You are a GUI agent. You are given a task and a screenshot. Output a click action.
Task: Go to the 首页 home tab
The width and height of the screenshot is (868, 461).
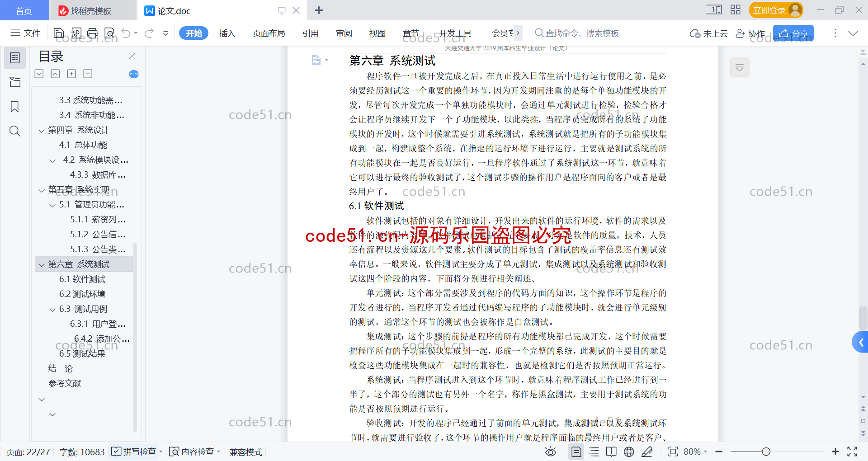tap(24, 10)
